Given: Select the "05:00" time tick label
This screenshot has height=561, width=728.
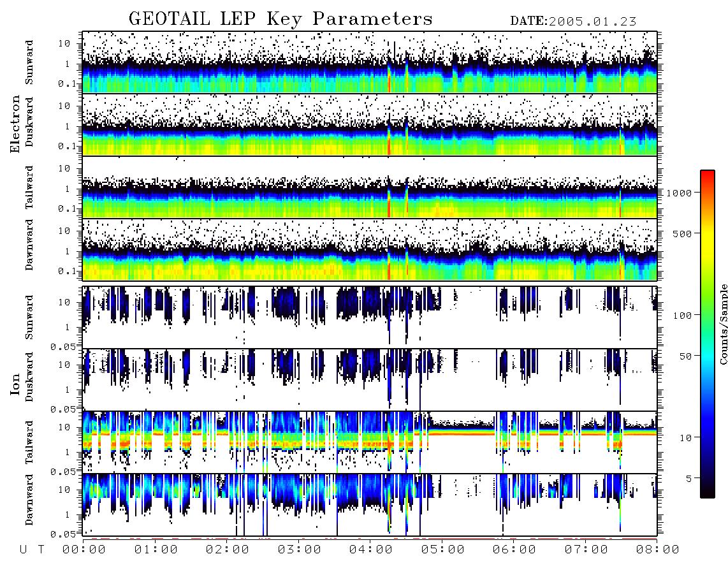Looking at the screenshot, I should (x=443, y=550).
